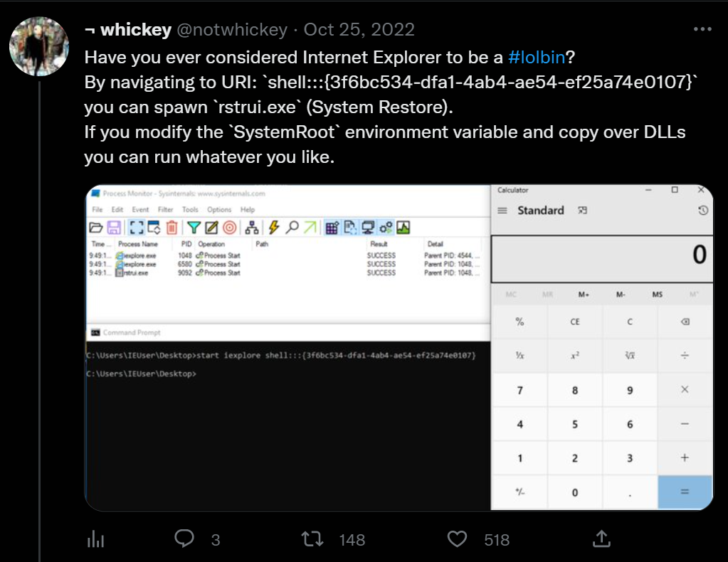Open the Filter menu in Process Monitor
Image resolution: width=728 pixels, height=562 pixels.
click(x=165, y=210)
